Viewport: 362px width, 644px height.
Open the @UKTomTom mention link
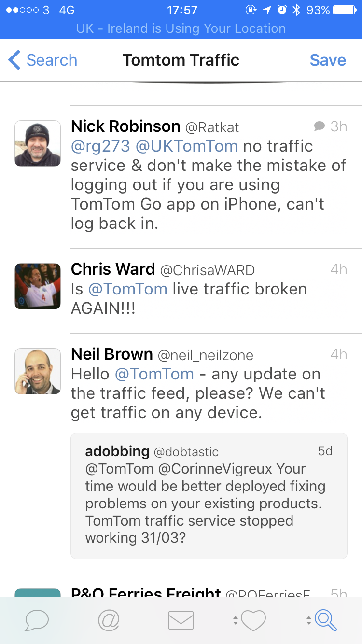click(186, 146)
